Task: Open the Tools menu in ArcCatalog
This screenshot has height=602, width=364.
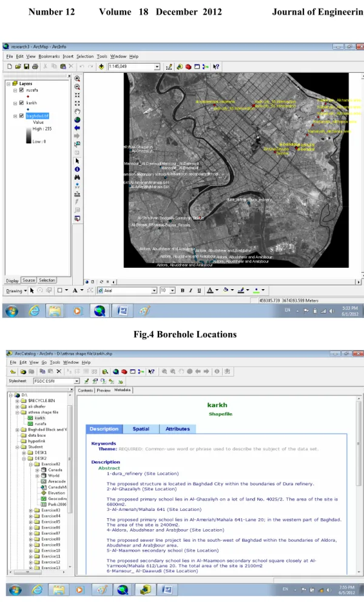Action: point(55,362)
